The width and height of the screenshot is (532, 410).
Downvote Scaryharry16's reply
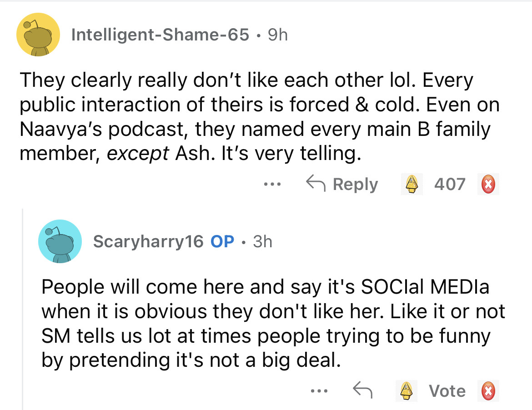pos(488,391)
